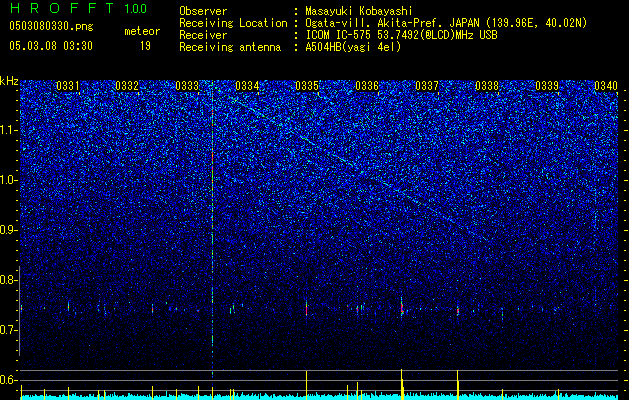629x400 pixels.
Task: Click the meteor count value 19
Action: point(145,46)
